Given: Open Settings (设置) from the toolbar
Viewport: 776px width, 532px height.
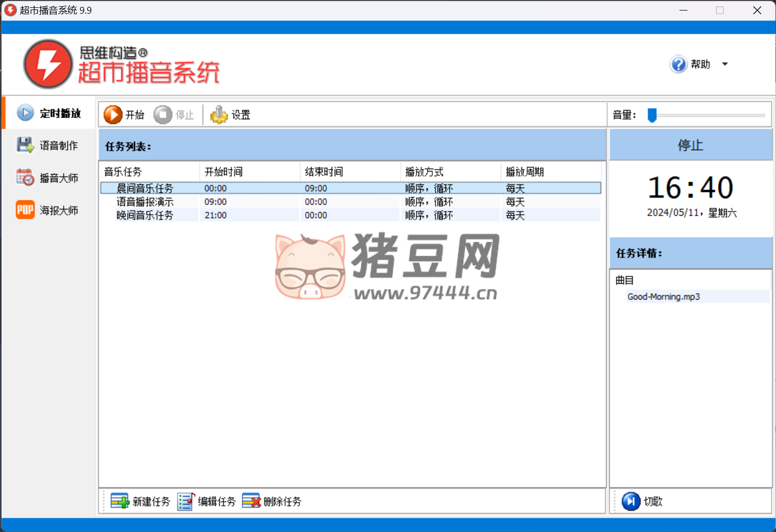Looking at the screenshot, I should pos(219,114).
